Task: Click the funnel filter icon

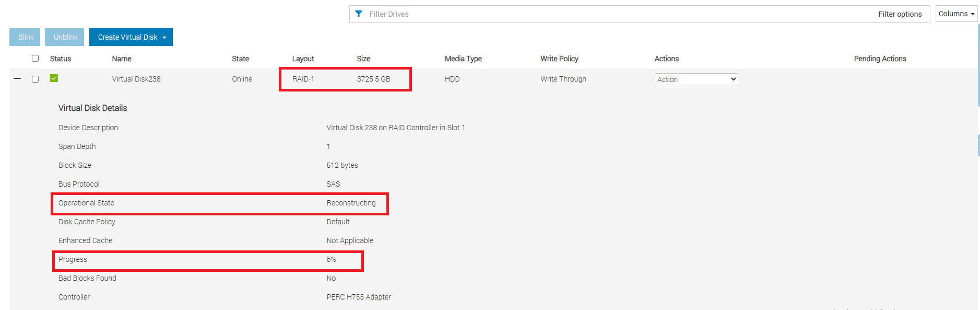Action: click(359, 14)
